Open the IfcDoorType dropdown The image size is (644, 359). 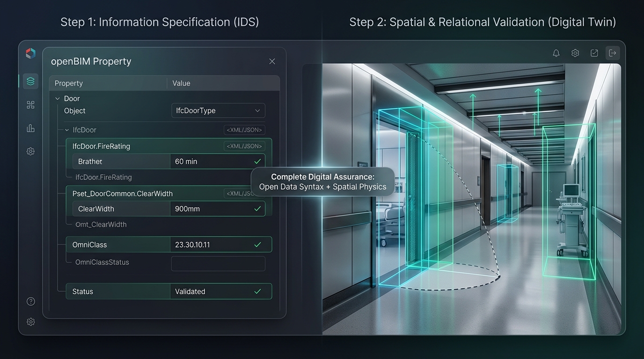coord(218,111)
